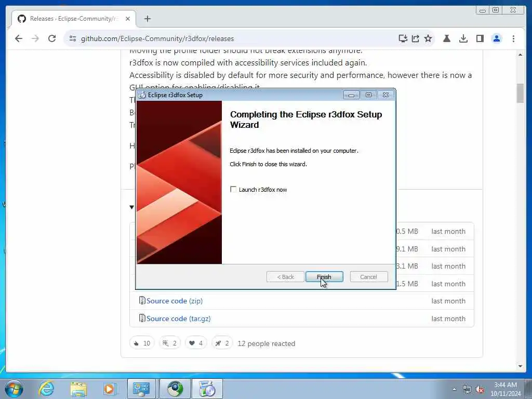Screen dimensions: 532x399
Task: Toggle the browser side panel icon
Action: point(480,38)
